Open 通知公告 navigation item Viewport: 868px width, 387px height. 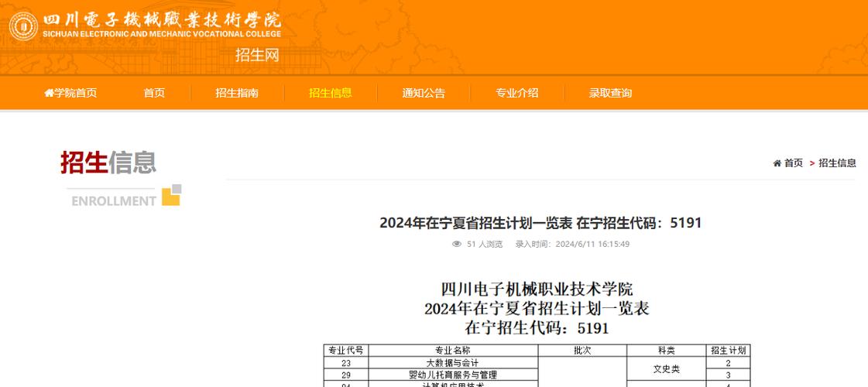[x=424, y=93]
